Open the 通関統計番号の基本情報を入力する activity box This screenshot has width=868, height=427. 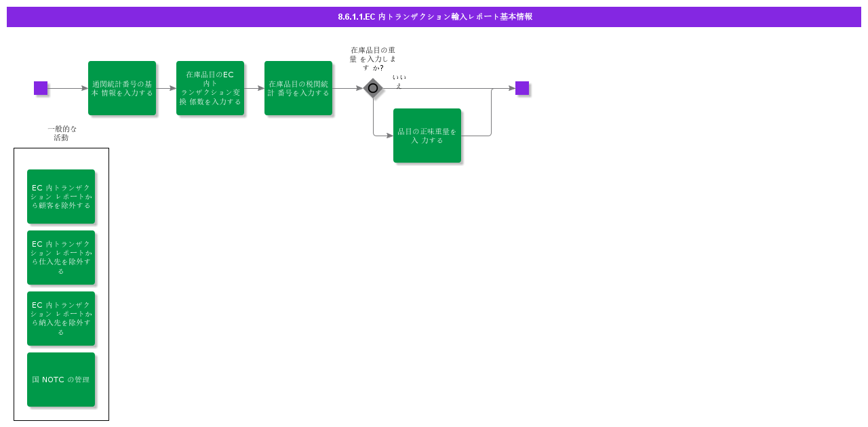click(122, 88)
